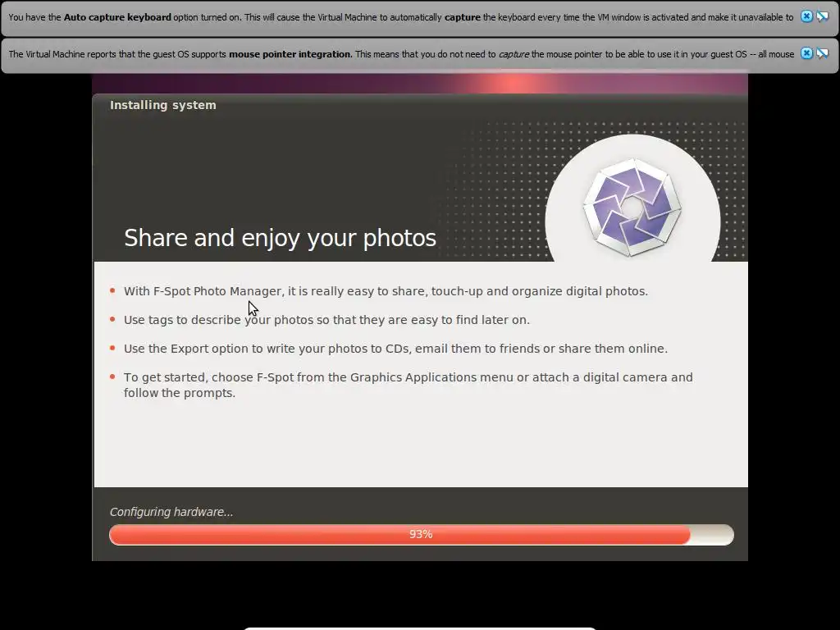Click the 'Share and enjoy your photos' heading
The image size is (840, 630).
click(281, 238)
